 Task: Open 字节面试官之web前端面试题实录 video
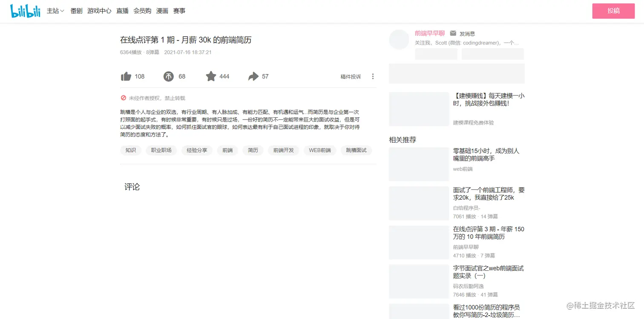[x=489, y=272]
